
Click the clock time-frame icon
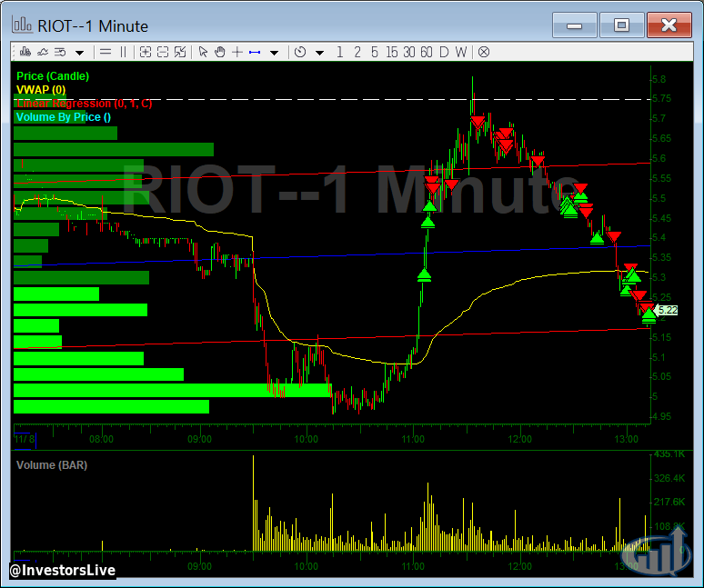pyautogui.click(x=300, y=53)
